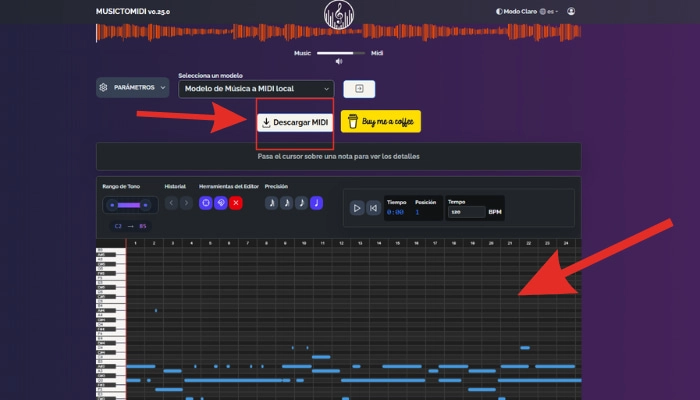Click measure 1 on the ruler
The width and height of the screenshot is (700, 400).
pyautogui.click(x=135, y=243)
